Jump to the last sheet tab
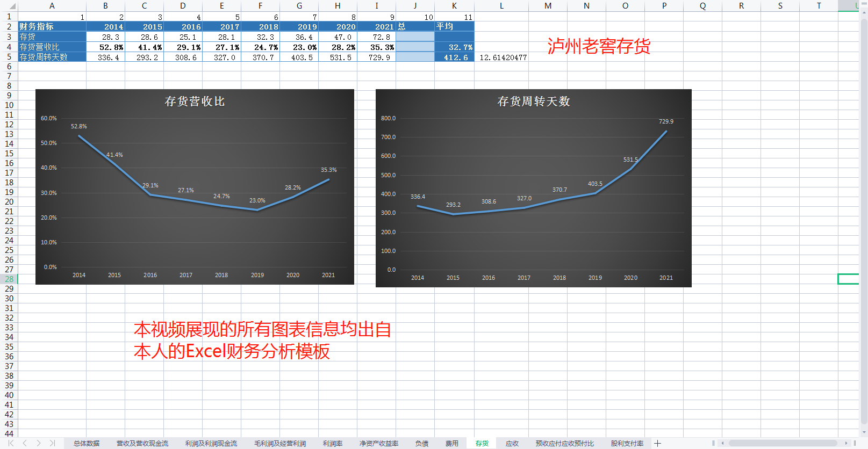Screen dimensions: 868x449 pyautogui.click(x=52, y=443)
